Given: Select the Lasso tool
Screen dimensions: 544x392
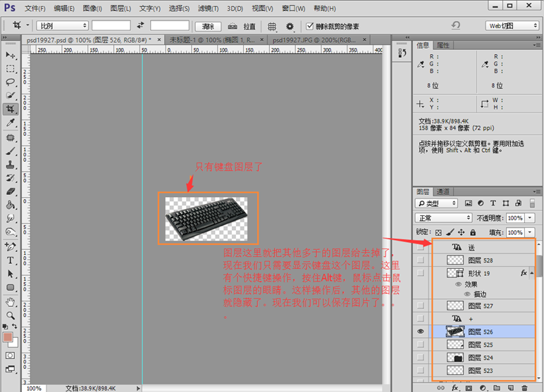Looking at the screenshot, I should pyautogui.click(x=11, y=82).
